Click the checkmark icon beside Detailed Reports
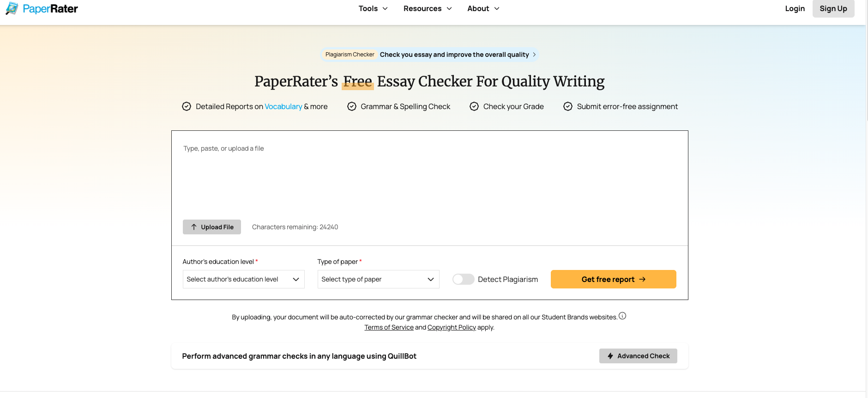 click(x=186, y=106)
